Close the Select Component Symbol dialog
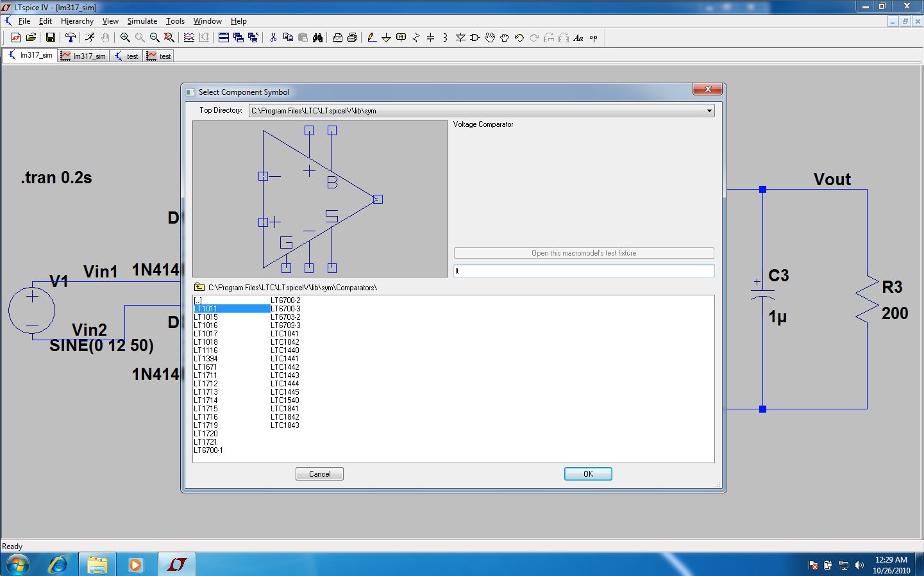 [x=708, y=89]
